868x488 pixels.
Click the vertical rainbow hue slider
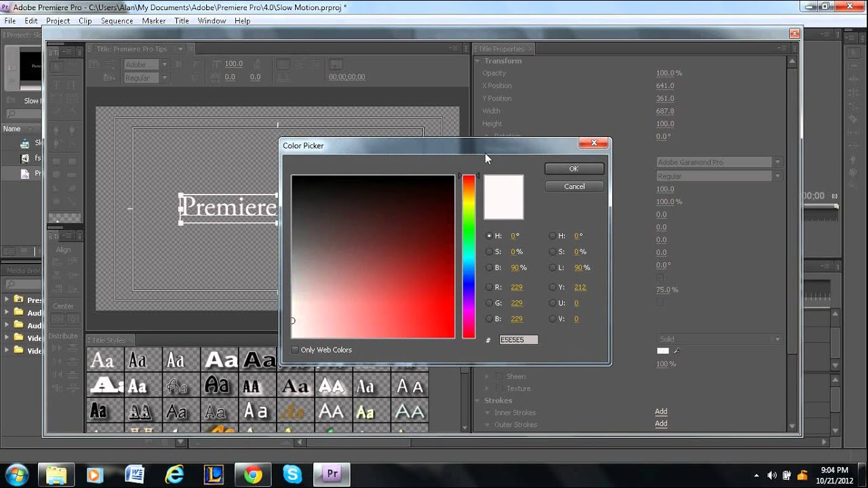[x=469, y=256]
